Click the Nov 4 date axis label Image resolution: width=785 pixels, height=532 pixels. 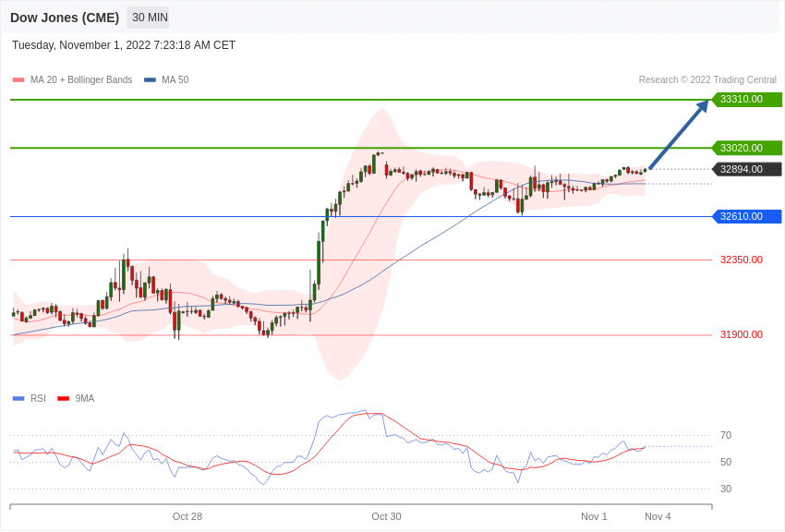click(658, 516)
